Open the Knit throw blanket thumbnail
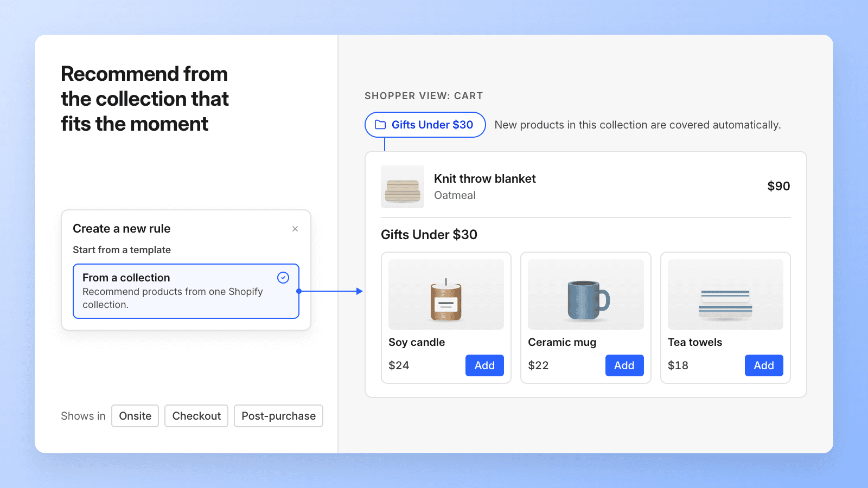This screenshot has width=868, height=488. pyautogui.click(x=403, y=187)
